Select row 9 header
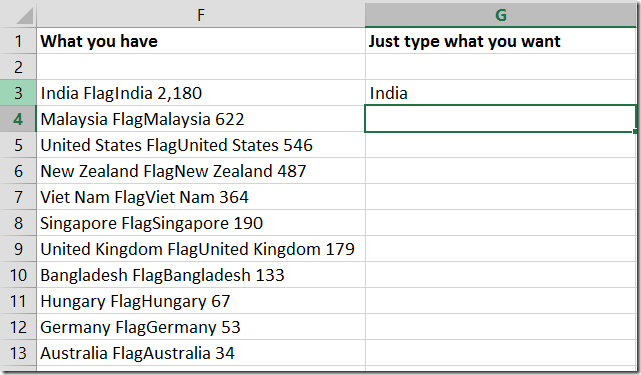 [x=18, y=249]
